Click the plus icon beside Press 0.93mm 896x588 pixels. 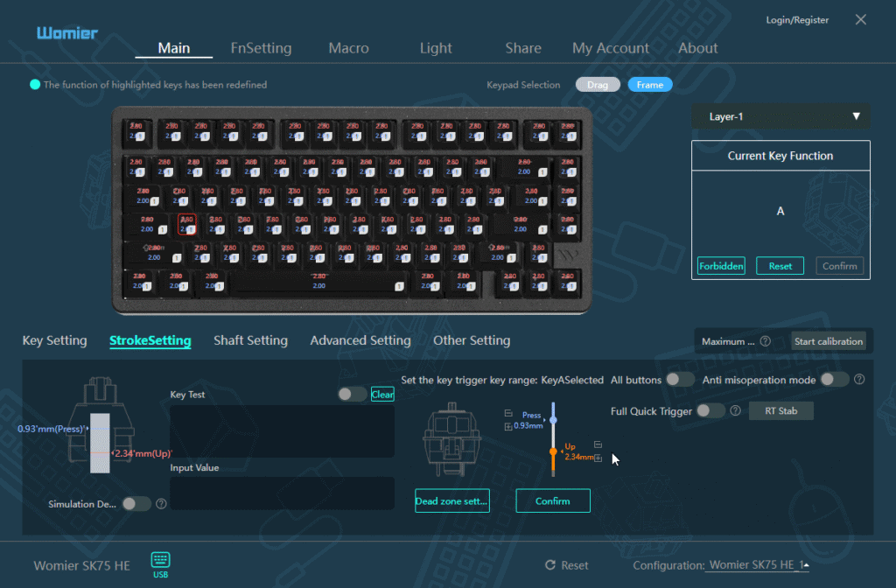(x=508, y=426)
